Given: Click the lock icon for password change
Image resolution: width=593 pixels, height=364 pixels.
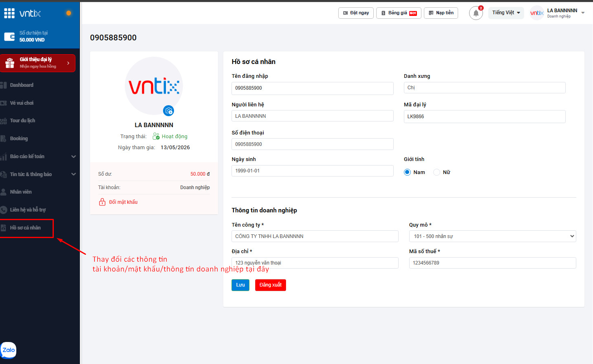Looking at the screenshot, I should [102, 202].
